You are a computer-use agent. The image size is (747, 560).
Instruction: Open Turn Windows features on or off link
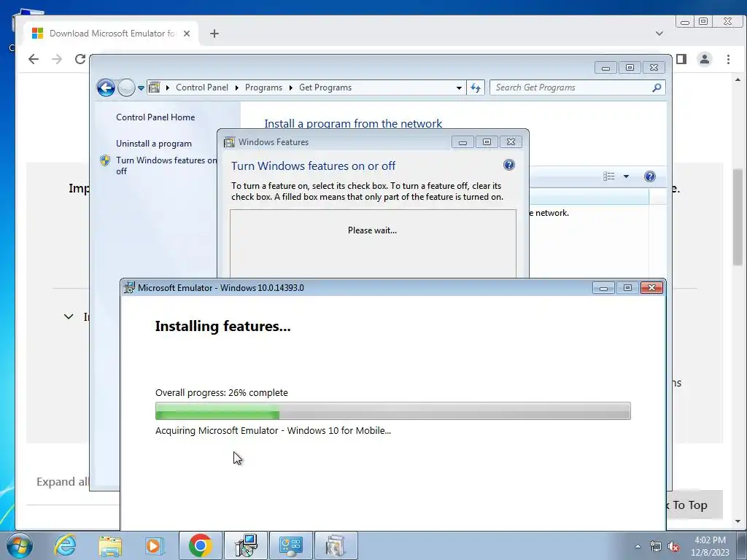(166, 166)
